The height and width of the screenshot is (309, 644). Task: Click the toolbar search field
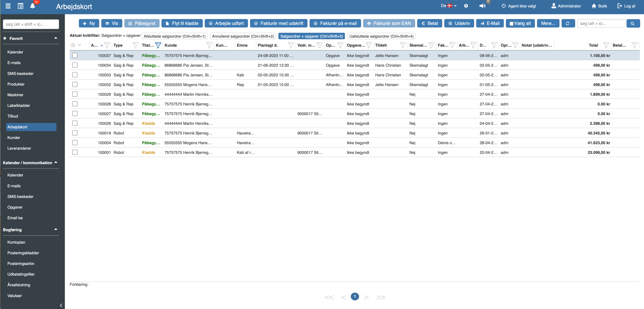tap(601, 23)
